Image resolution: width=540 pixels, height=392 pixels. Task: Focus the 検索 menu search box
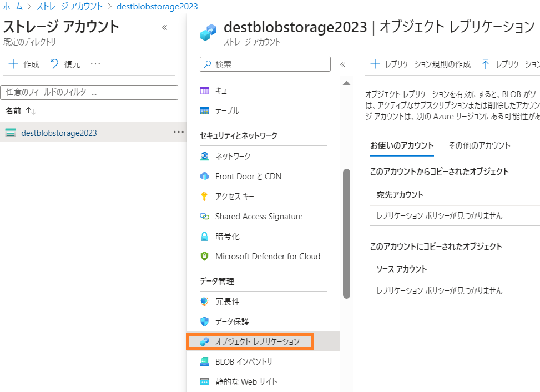265,64
